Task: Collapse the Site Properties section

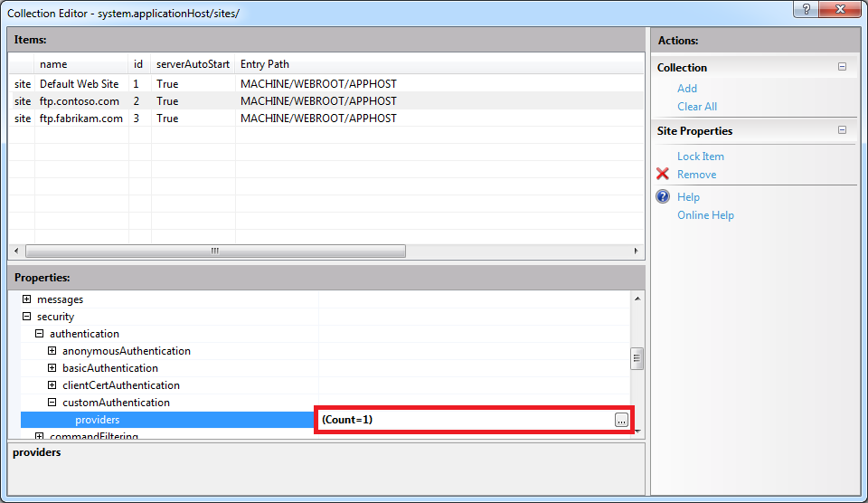Action: pyautogui.click(x=842, y=130)
